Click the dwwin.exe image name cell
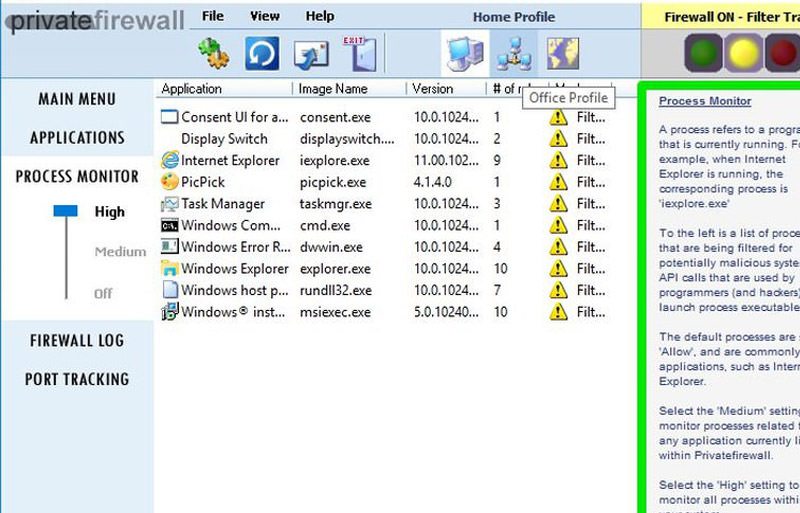This screenshot has height=513, width=800. tap(331, 247)
